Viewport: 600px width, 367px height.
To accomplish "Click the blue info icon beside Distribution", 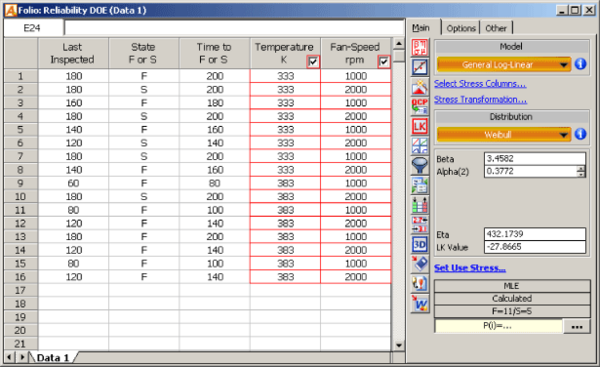I will 580,134.
